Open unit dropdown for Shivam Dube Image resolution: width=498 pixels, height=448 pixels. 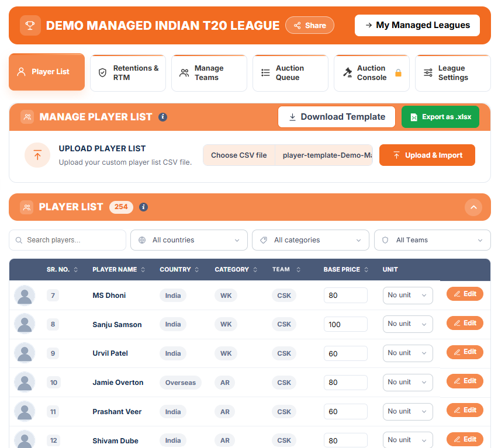point(408,440)
